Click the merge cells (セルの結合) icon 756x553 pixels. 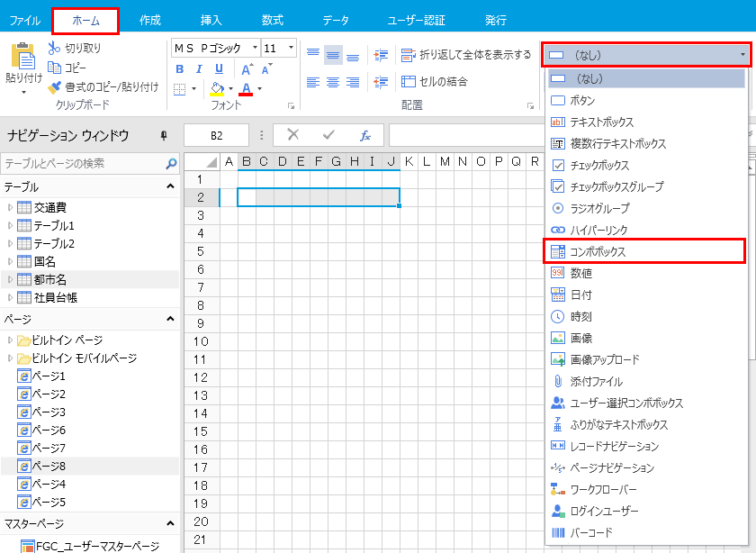[408, 82]
